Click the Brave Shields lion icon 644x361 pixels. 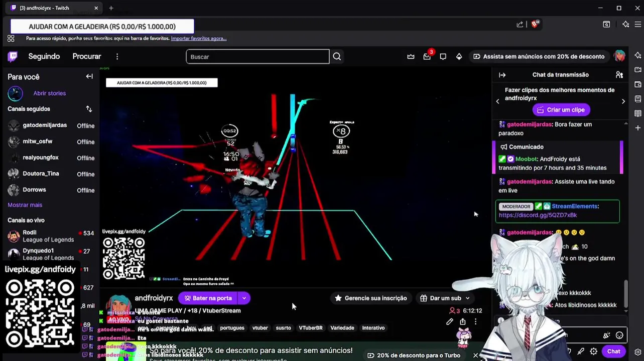point(535,24)
